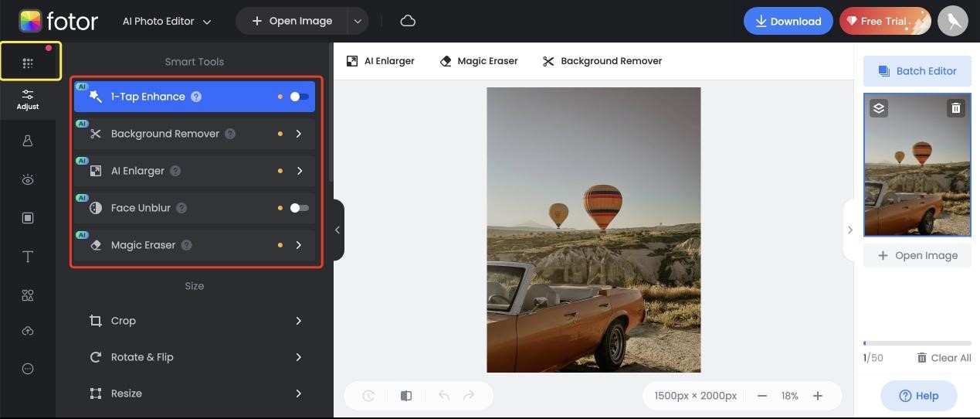Click the Download button
Image resolution: width=980 pixels, height=419 pixels.
pos(788,22)
